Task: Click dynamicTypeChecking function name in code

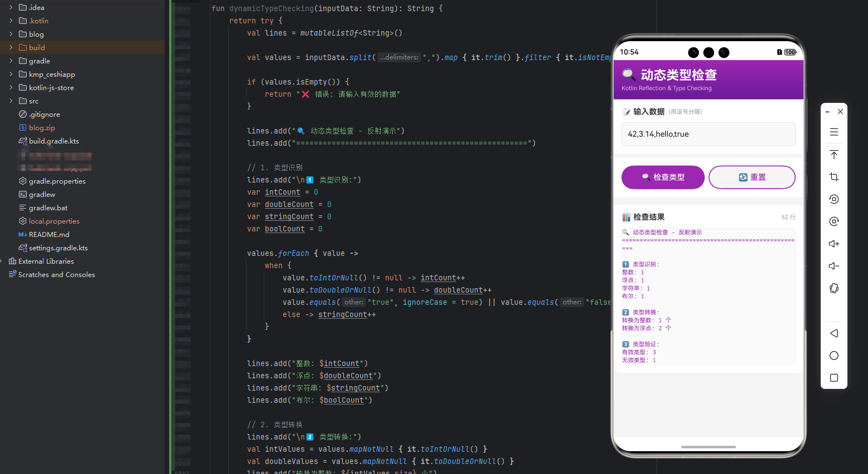Action: click(x=272, y=8)
